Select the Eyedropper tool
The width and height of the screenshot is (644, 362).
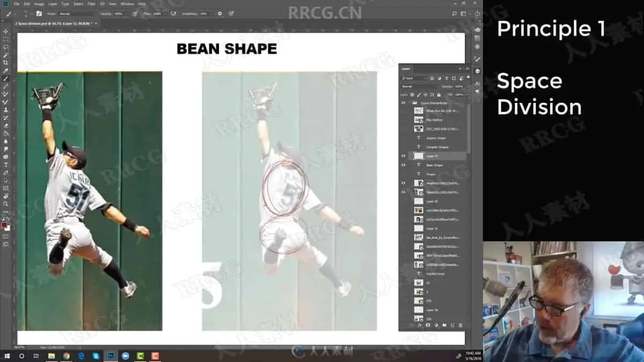click(x=6, y=70)
